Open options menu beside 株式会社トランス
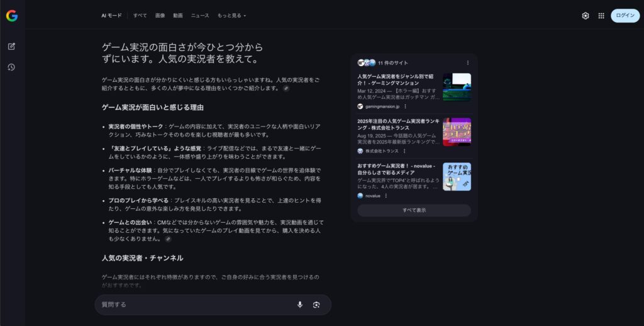 (404, 151)
